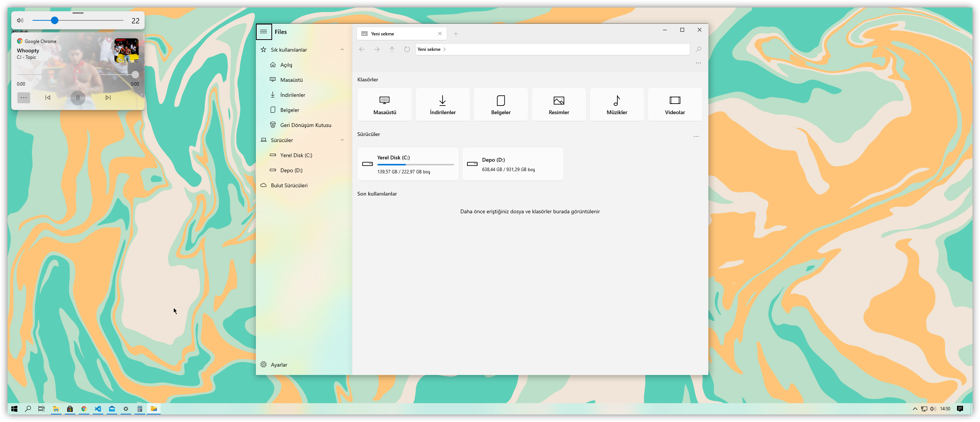Image resolution: width=980 pixels, height=422 pixels.
Task: Open the Depo (D:) drive card
Action: click(513, 164)
